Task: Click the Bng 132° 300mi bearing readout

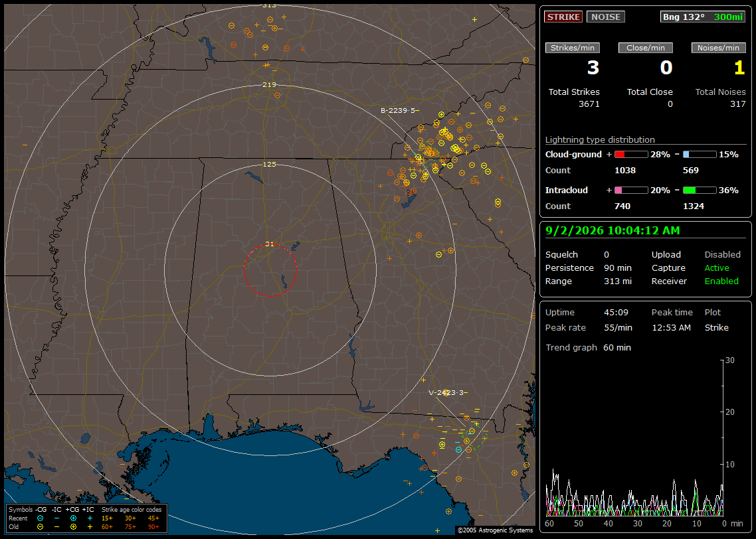Action: [x=702, y=17]
